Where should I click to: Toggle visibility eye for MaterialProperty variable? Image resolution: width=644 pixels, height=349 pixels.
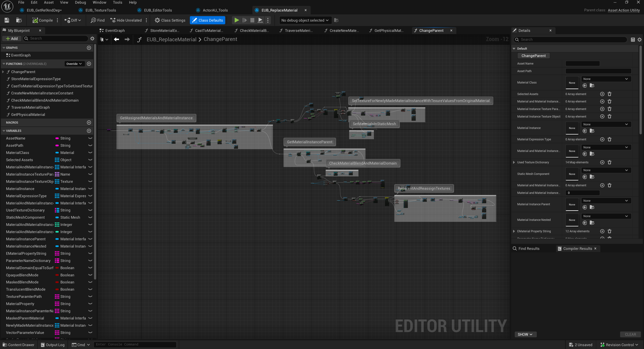(90, 304)
